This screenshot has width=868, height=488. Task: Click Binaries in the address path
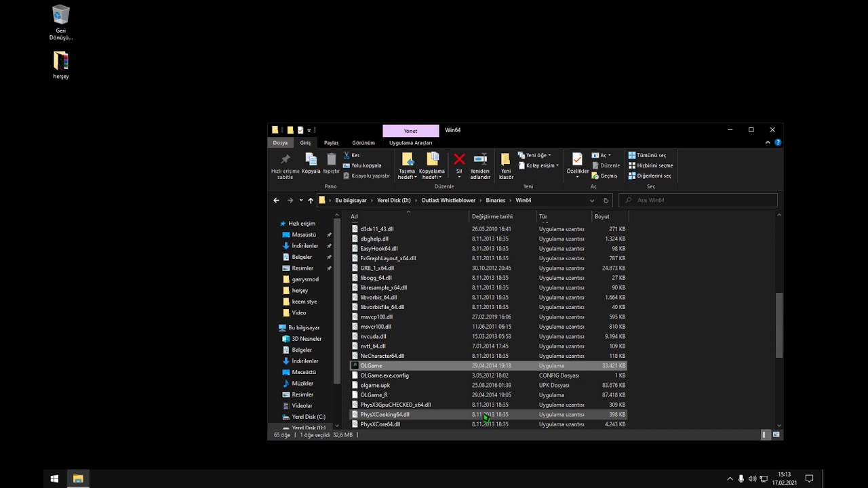tap(496, 201)
